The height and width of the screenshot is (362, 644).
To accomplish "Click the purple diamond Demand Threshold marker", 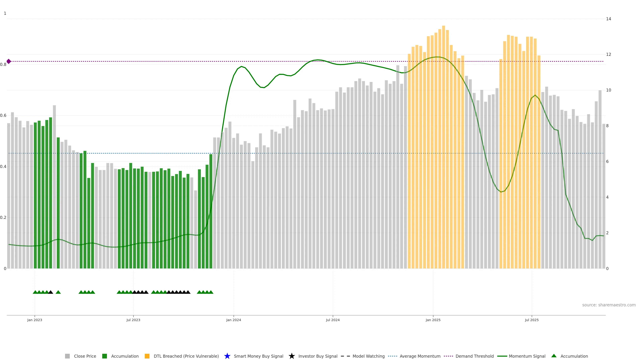I will (x=9, y=62).
